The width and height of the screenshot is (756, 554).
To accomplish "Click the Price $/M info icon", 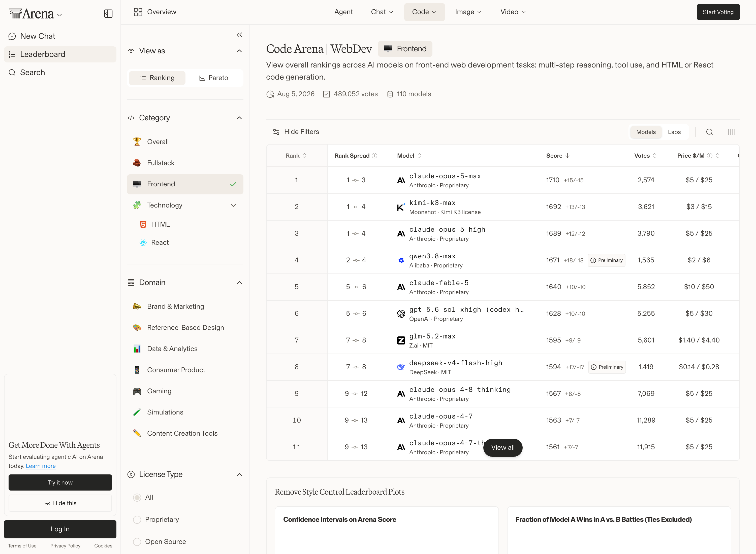I will pyautogui.click(x=709, y=156).
